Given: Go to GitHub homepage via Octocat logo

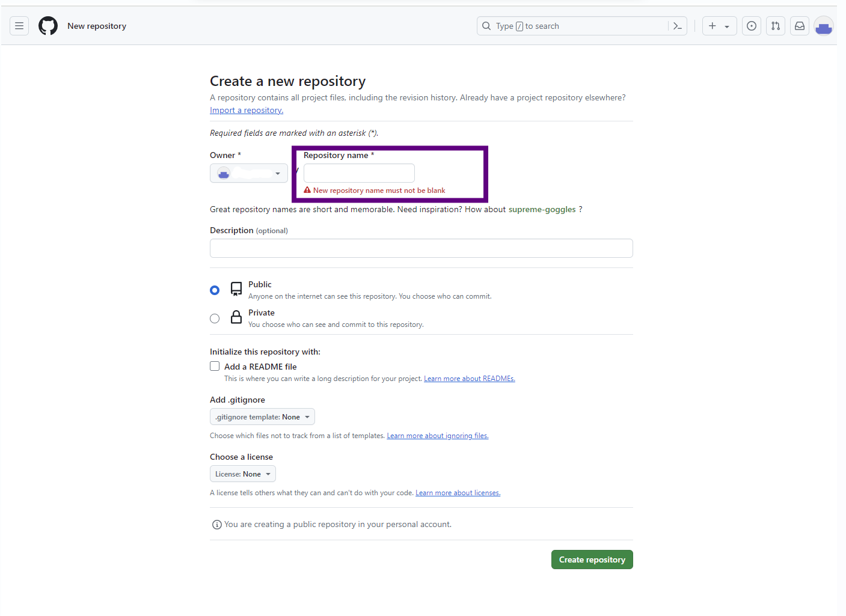Looking at the screenshot, I should (48, 26).
